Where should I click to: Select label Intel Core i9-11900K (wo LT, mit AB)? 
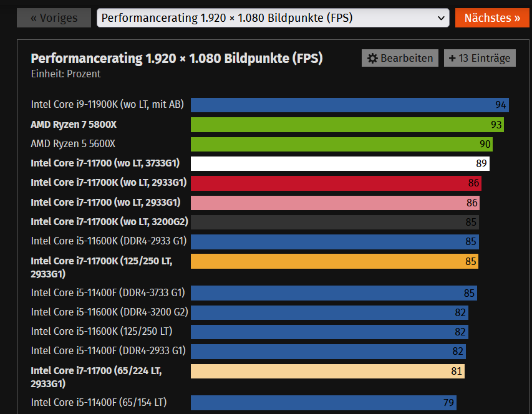107,104
